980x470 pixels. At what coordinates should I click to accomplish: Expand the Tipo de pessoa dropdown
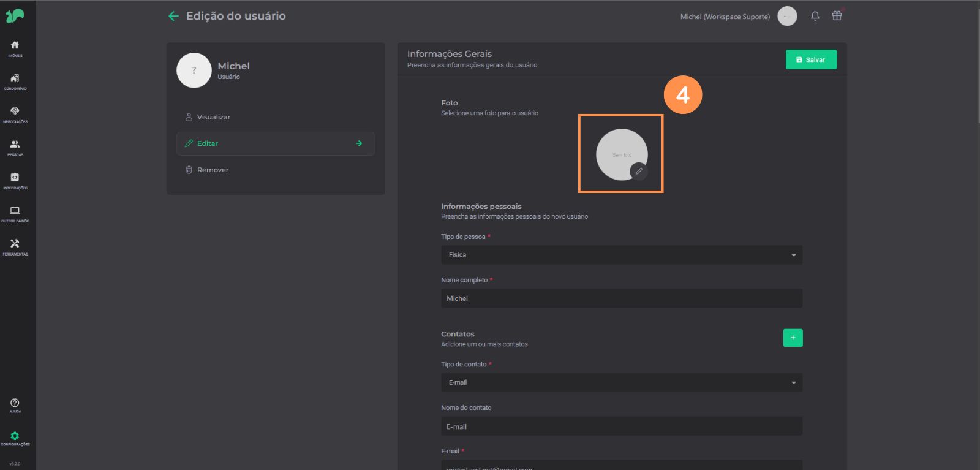pyautogui.click(x=621, y=255)
